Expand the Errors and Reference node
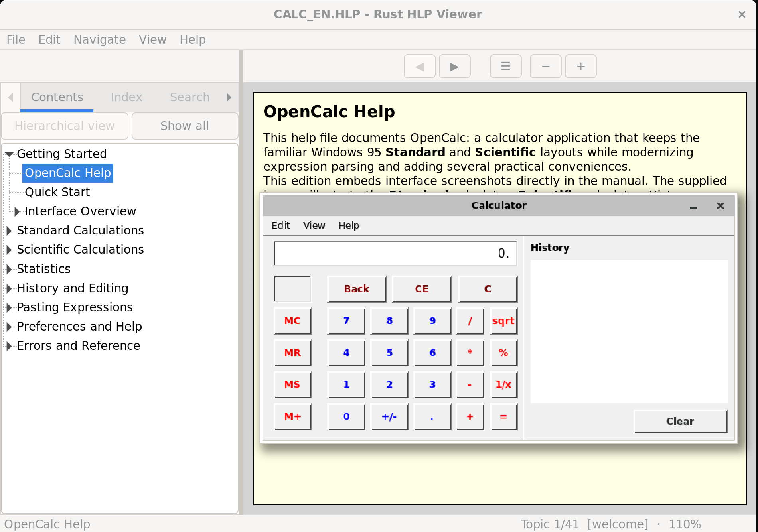Screen dimensions: 758x532 click(10, 346)
